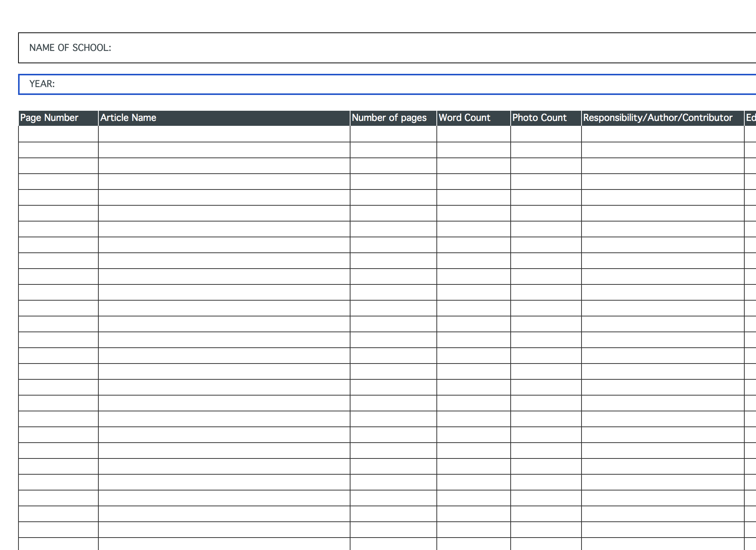Select first row Number of pages cell

(393, 134)
